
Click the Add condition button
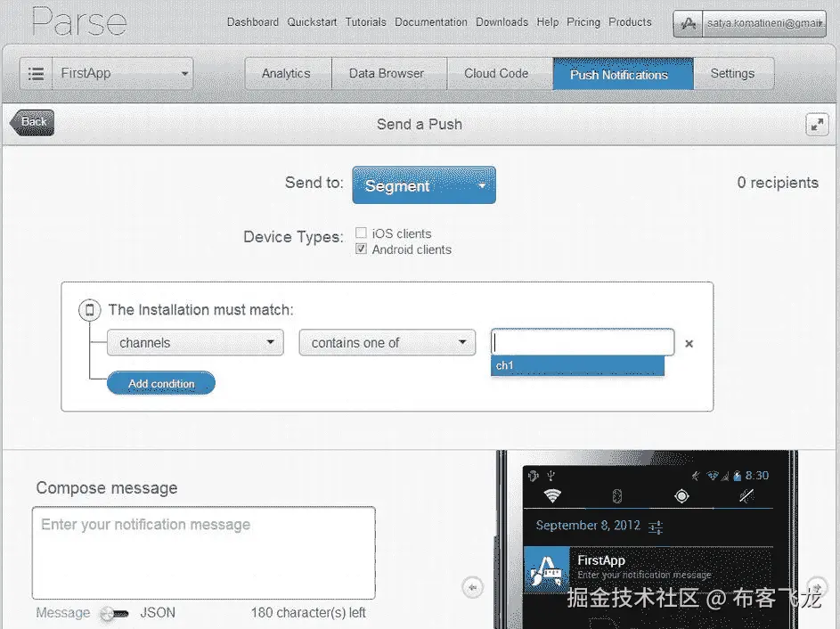pyautogui.click(x=160, y=383)
